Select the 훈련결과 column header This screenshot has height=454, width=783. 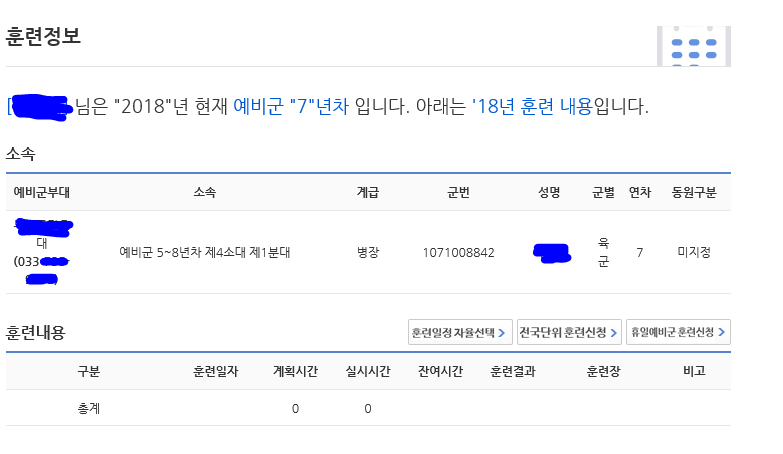click(x=513, y=371)
